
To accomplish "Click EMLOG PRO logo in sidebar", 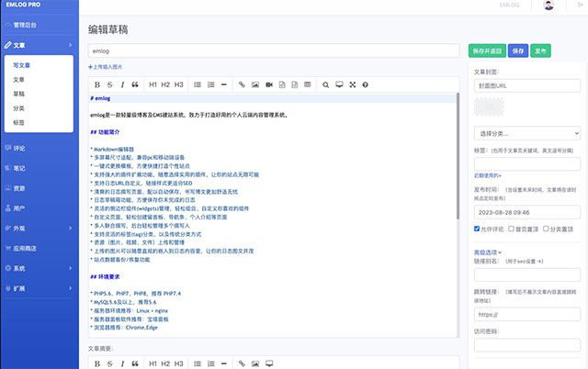I will pyautogui.click(x=23, y=5).
